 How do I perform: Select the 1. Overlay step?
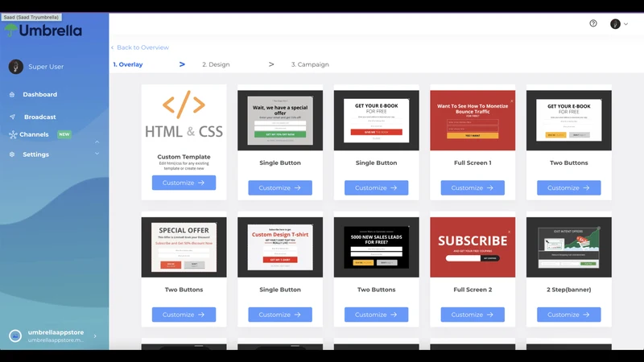[128, 64]
